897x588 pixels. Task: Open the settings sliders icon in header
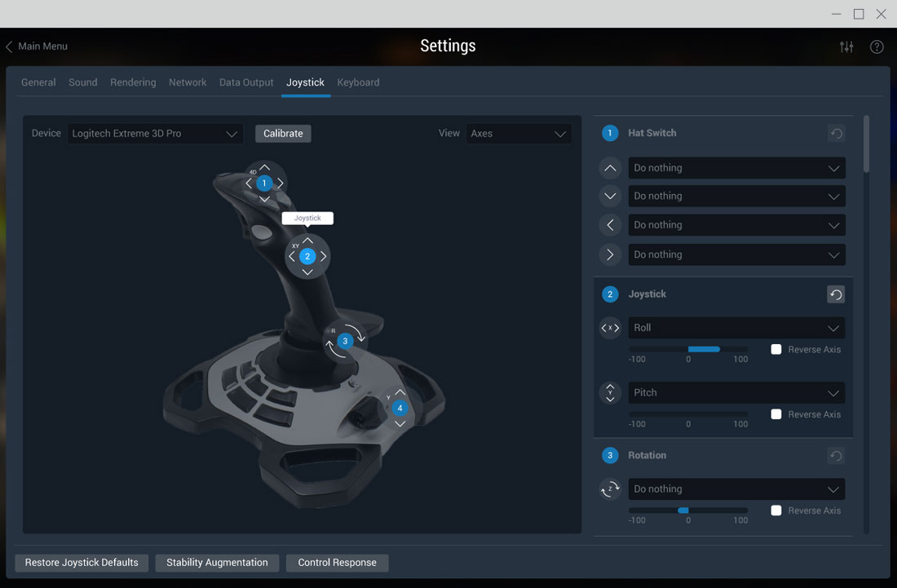click(x=846, y=47)
